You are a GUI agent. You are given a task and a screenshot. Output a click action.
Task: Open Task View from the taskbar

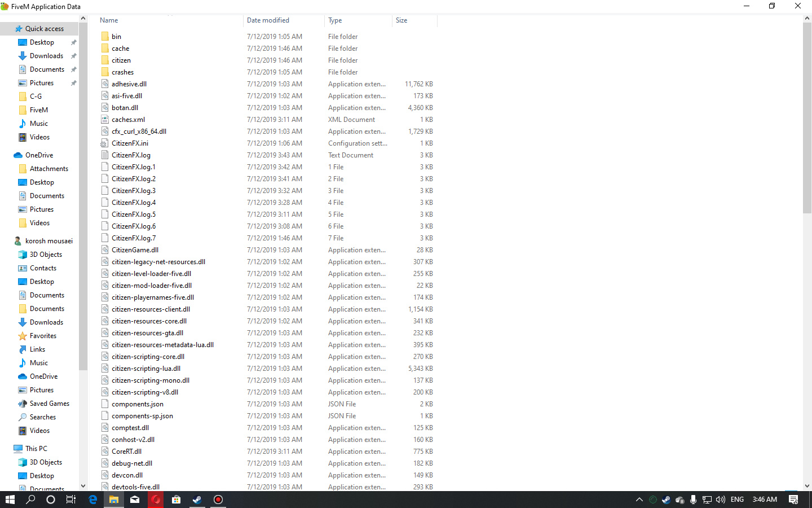(x=70, y=500)
